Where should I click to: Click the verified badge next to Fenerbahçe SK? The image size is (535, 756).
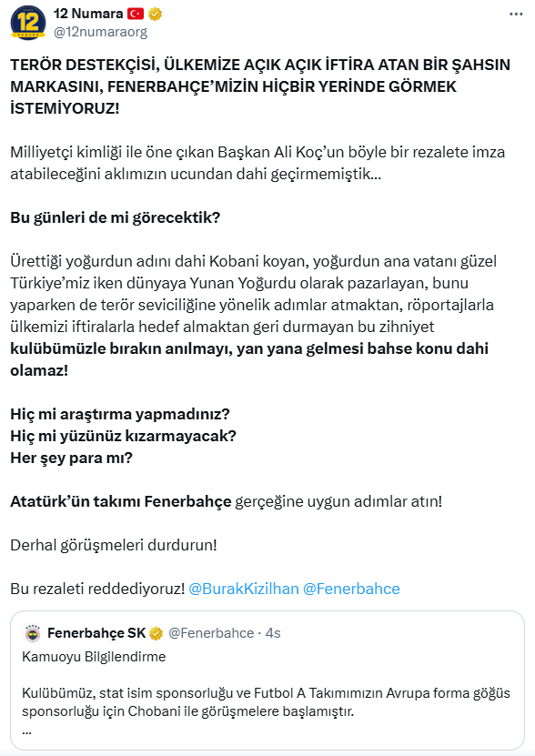pyautogui.click(x=156, y=633)
